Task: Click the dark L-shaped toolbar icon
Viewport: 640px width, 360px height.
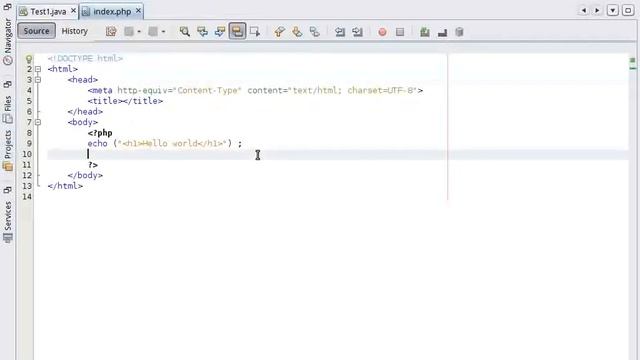Action: pyautogui.click(x=442, y=32)
